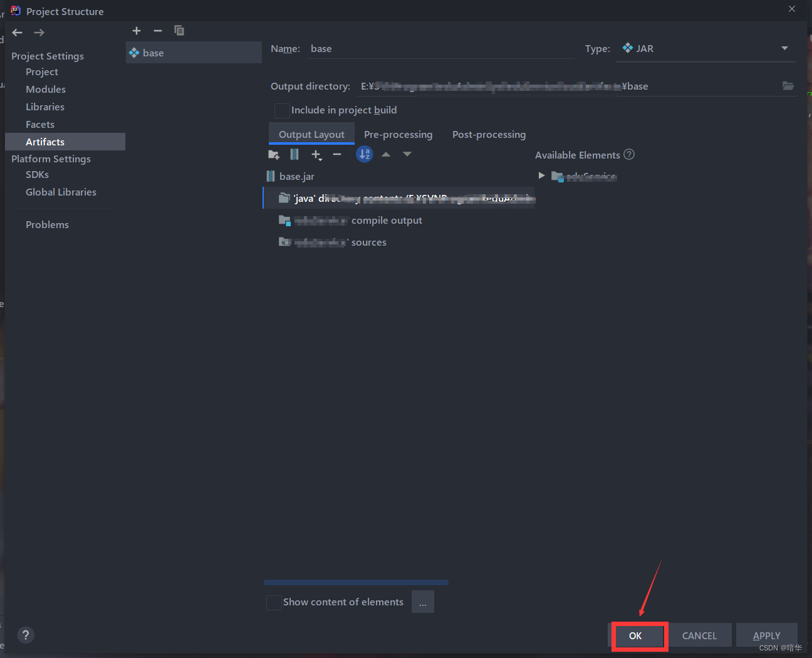Viewport: 812px width, 658px height.
Task: Open SDKs platform settings
Action: 37,175
